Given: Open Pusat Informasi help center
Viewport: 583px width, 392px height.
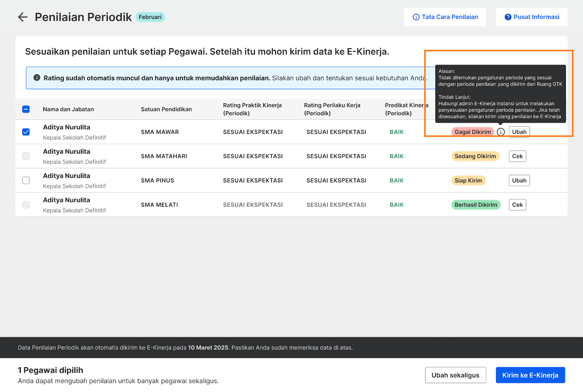Looking at the screenshot, I should click(532, 17).
